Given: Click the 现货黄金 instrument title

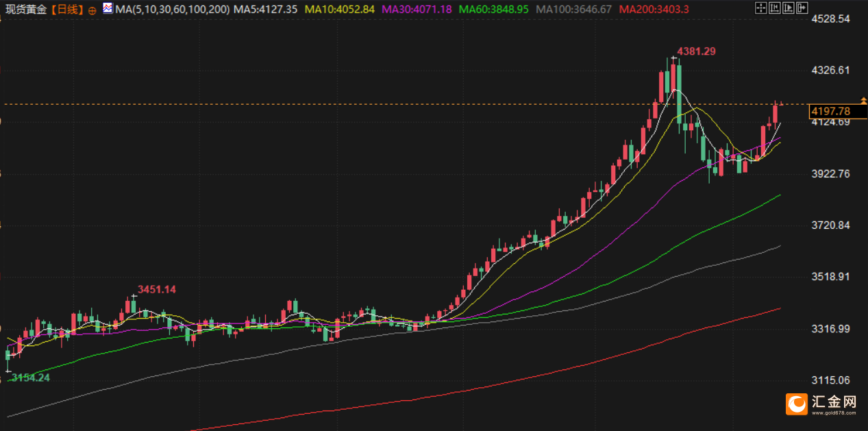Looking at the screenshot, I should point(27,10).
